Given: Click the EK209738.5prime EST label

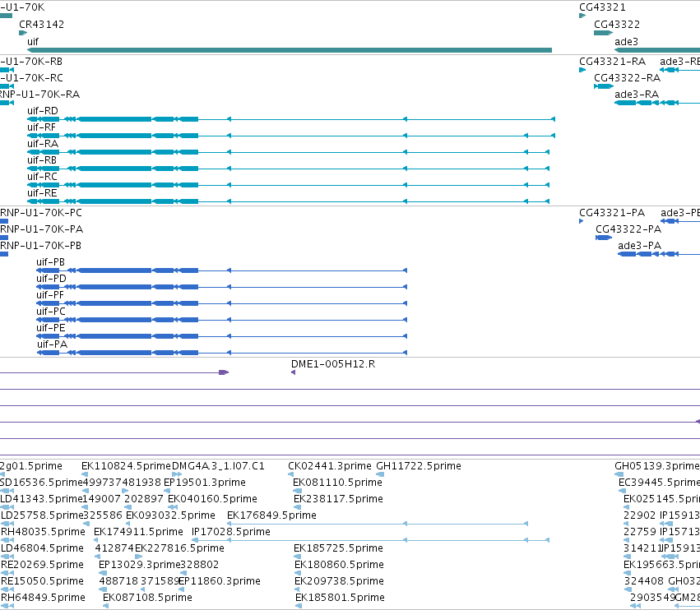Looking at the screenshot, I should (x=339, y=581).
